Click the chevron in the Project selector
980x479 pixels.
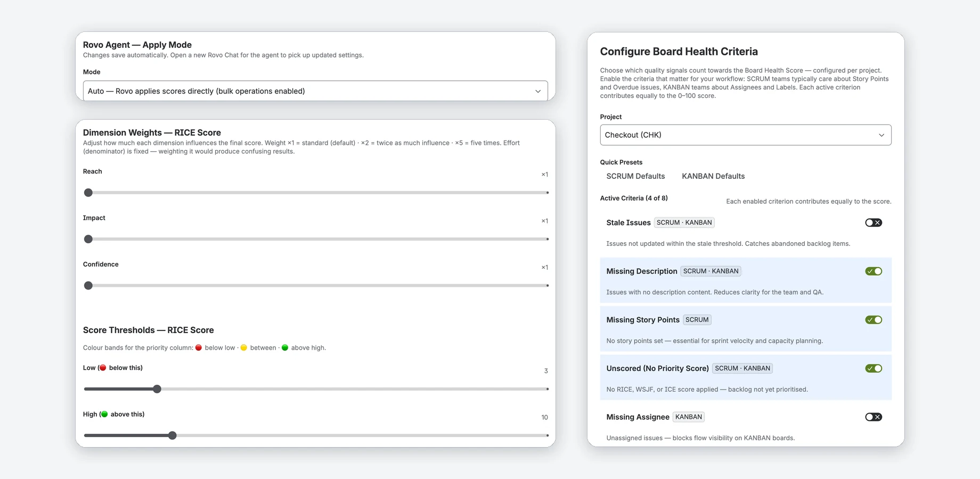[881, 135]
